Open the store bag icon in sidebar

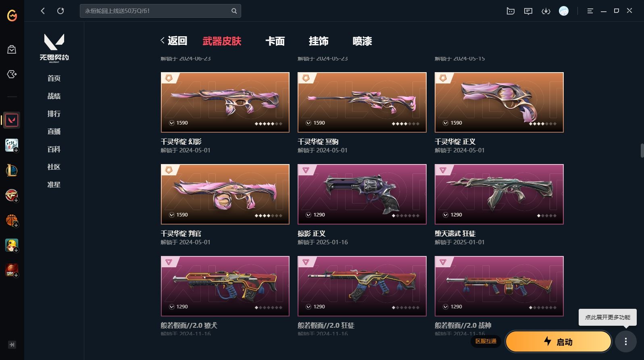point(12,50)
